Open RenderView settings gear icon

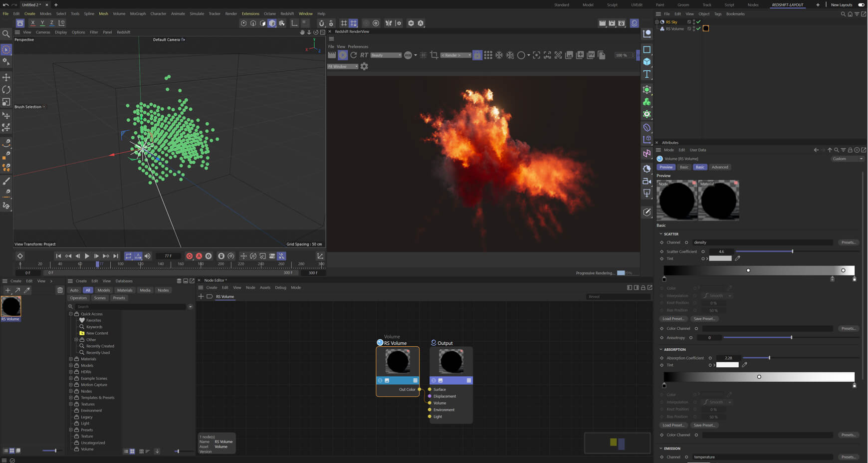(364, 66)
